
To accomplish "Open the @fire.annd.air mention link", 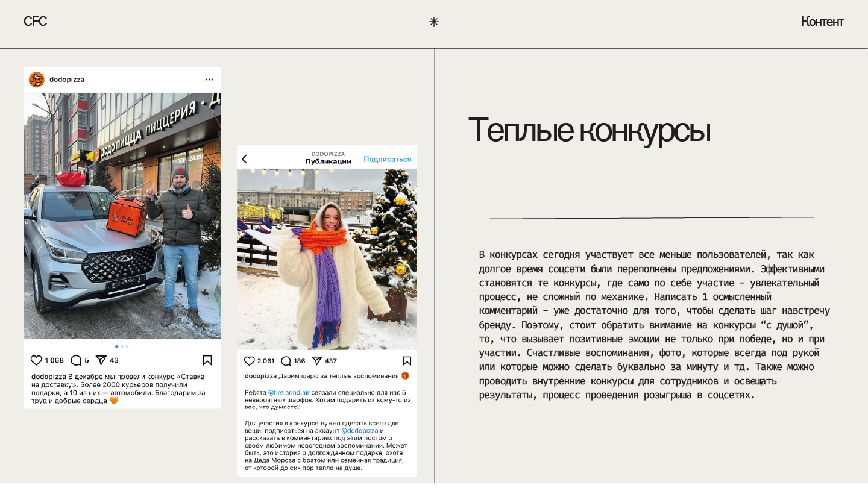I will (x=288, y=392).
